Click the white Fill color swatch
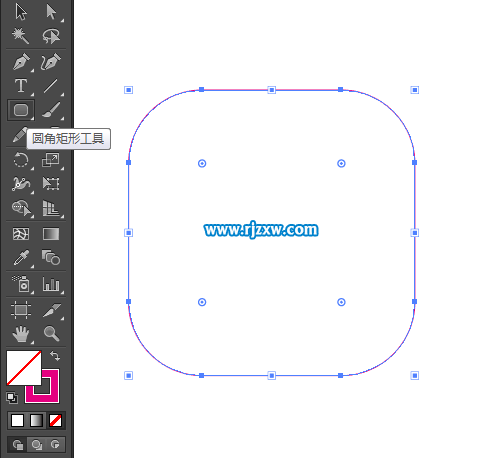The width and height of the screenshot is (480, 458). click(24, 368)
